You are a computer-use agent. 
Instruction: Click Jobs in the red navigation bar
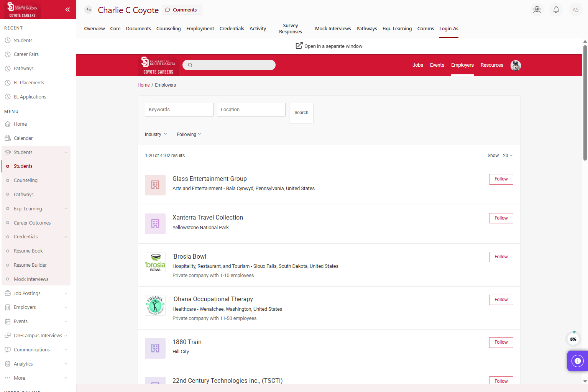[418, 65]
